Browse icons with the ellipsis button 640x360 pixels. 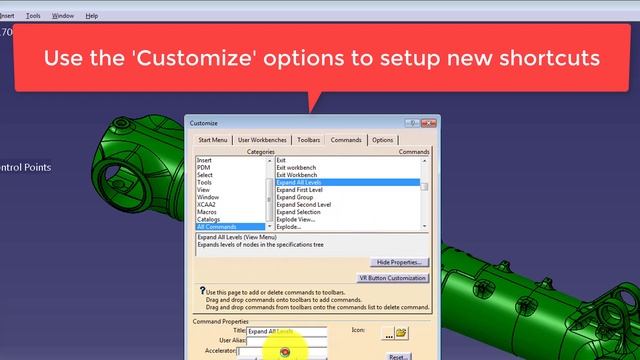[x=388, y=333]
